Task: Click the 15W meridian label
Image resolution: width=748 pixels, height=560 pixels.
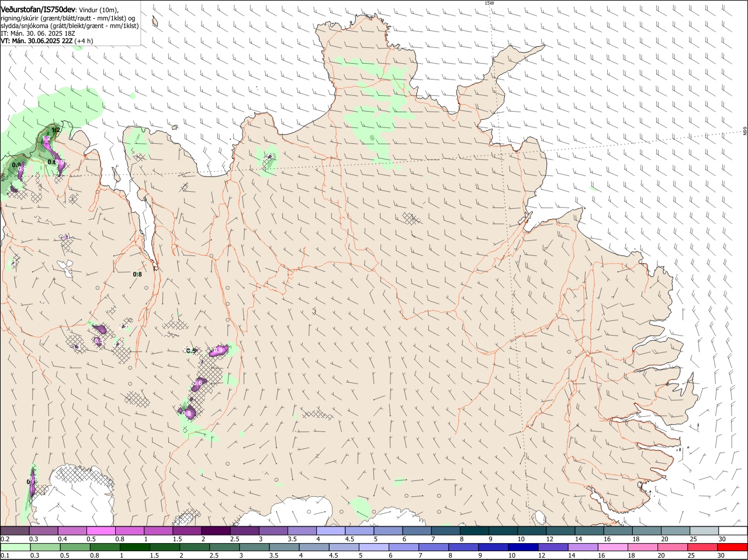Action: coord(489,3)
